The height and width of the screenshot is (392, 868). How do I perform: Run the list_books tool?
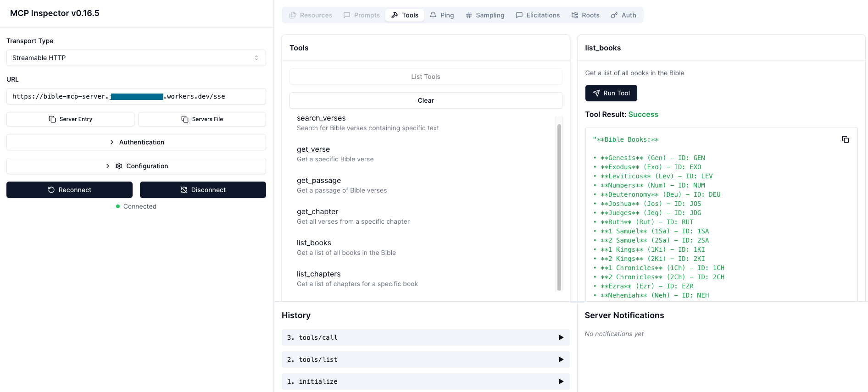tap(611, 93)
